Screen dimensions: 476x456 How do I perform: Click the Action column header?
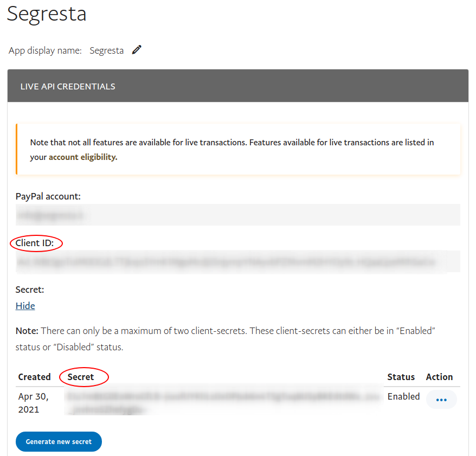(x=439, y=377)
